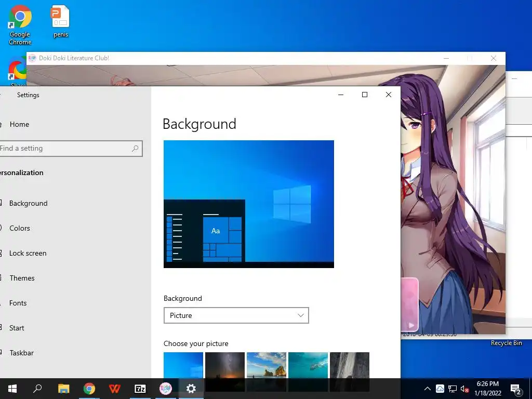Open network status tray icon
The image size is (532, 399).
(453, 389)
